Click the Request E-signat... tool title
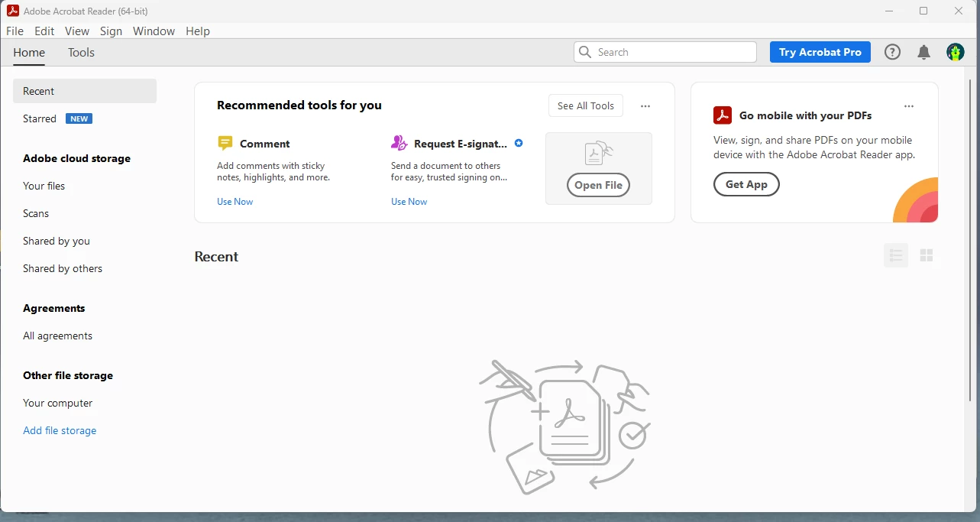The width and height of the screenshot is (980, 522). click(461, 144)
